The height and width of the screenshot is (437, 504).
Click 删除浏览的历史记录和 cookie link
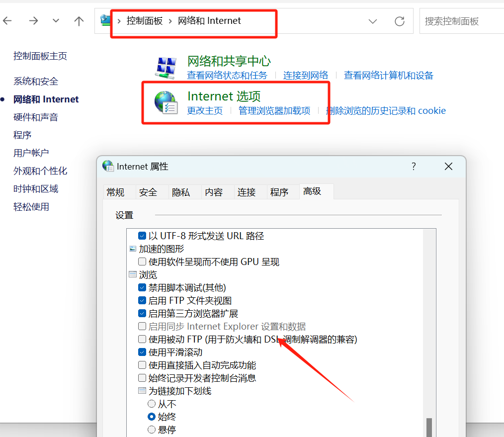386,110
